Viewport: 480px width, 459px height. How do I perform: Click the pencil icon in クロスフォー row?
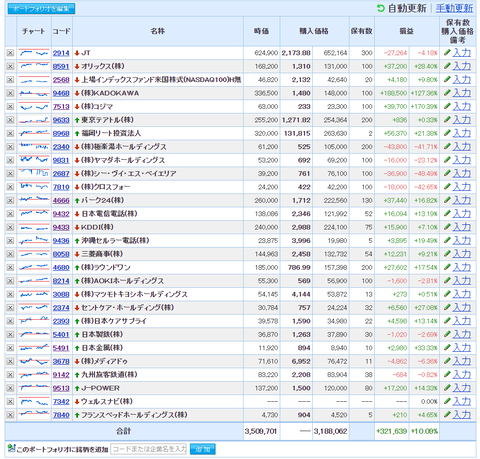click(447, 186)
